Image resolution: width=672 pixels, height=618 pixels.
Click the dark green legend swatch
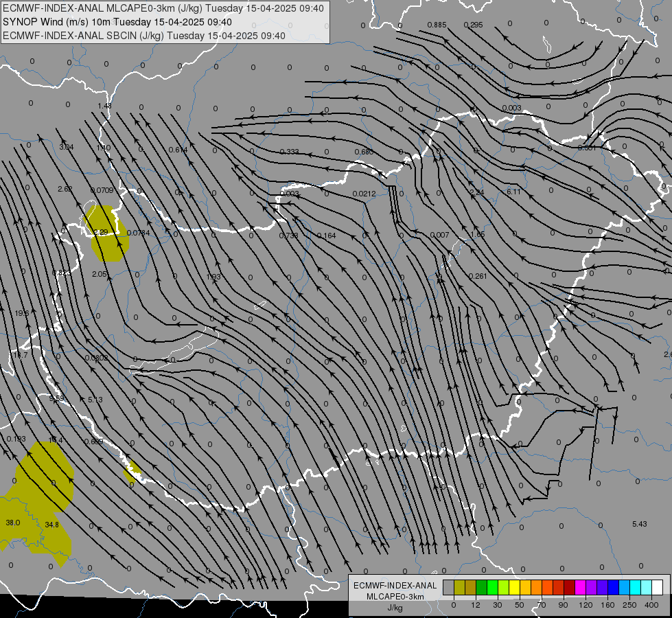pos(481,588)
